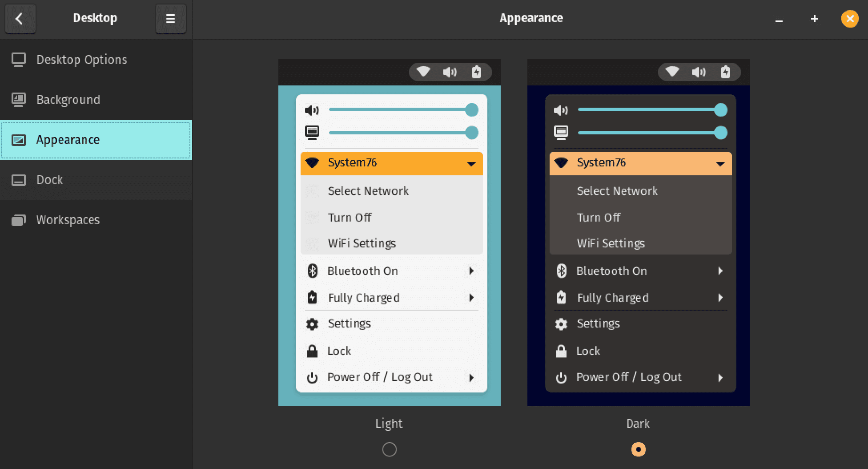The height and width of the screenshot is (469, 868).
Task: Click the volume slider handle in Light preview
Action: [x=471, y=110]
